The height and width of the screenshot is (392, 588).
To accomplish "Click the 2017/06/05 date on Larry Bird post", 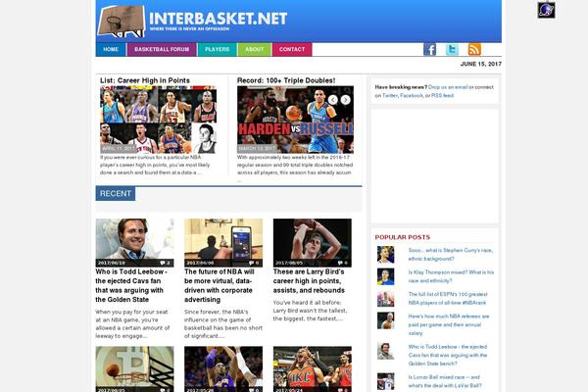I will click(x=289, y=263).
